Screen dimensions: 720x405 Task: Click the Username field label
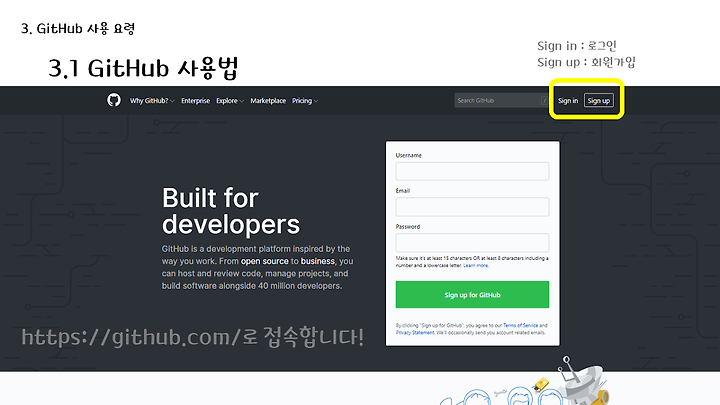[408, 155]
